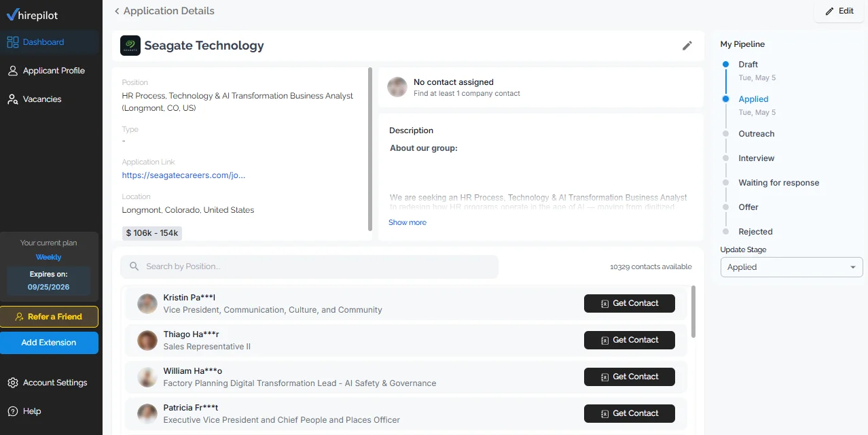
Task: Click the Seagate company logo
Action: point(130,46)
